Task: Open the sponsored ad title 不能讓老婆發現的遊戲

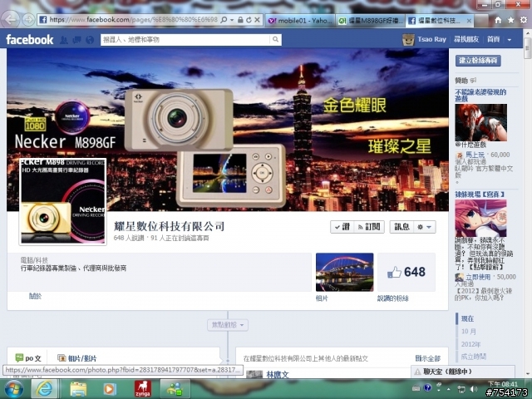Action: [x=480, y=96]
